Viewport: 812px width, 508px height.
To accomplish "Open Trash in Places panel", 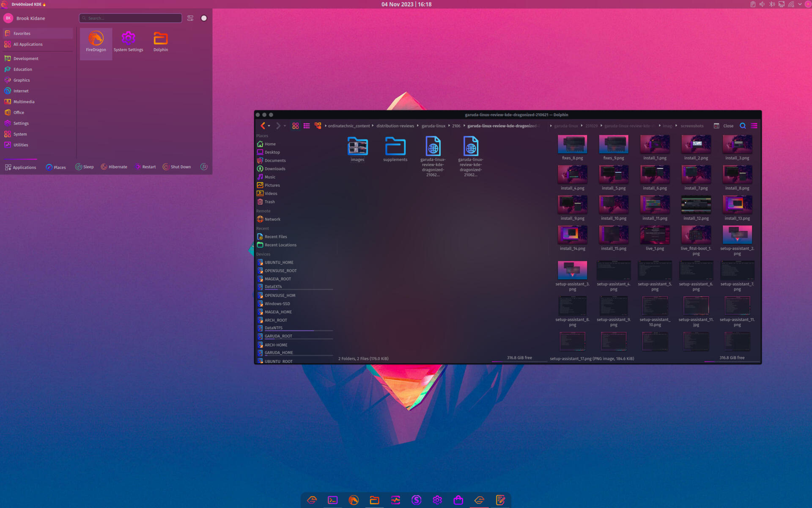I will (x=270, y=202).
